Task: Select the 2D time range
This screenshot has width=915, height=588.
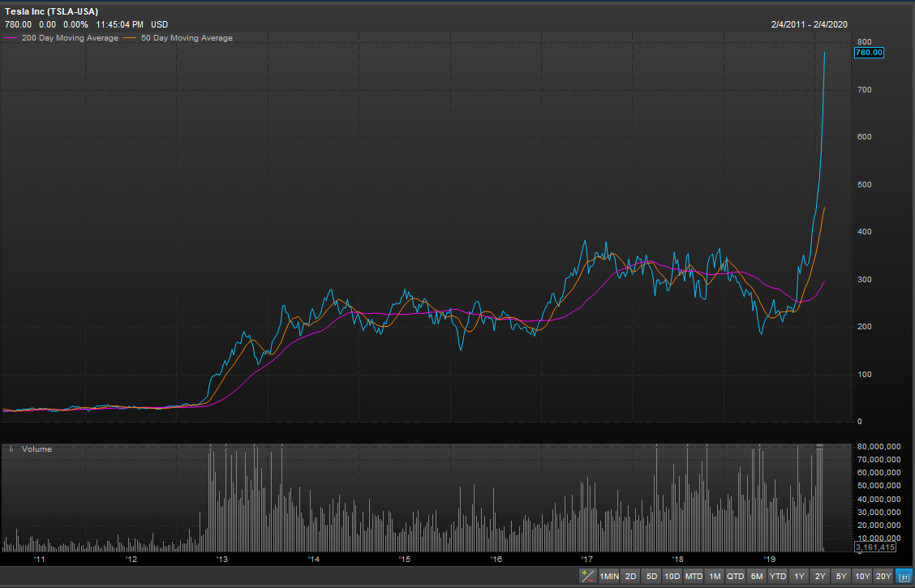Action: (x=631, y=577)
